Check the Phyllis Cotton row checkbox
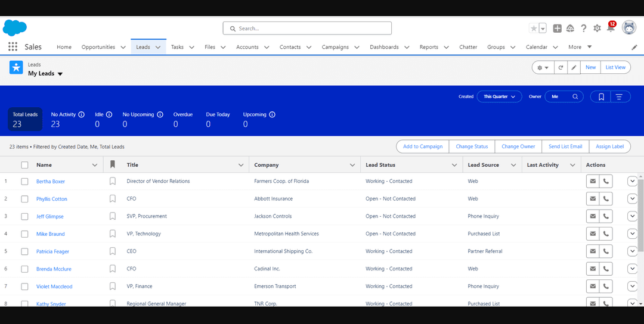Image resolution: width=644 pixels, height=324 pixels. click(24, 199)
